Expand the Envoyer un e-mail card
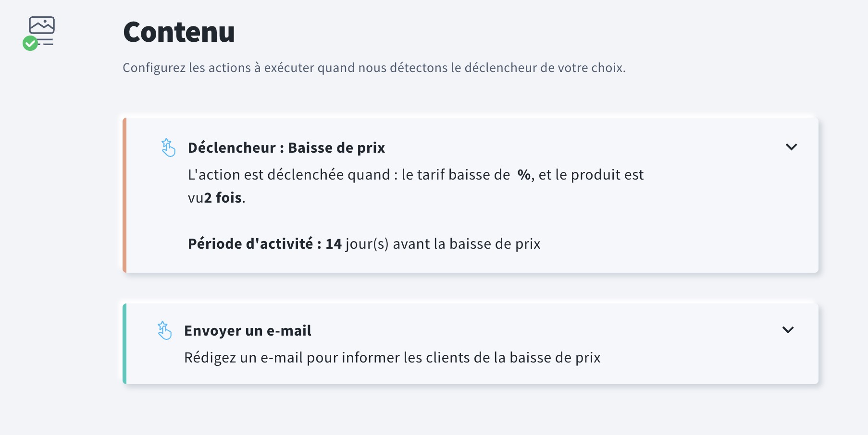This screenshot has width=868, height=435. [x=788, y=330]
